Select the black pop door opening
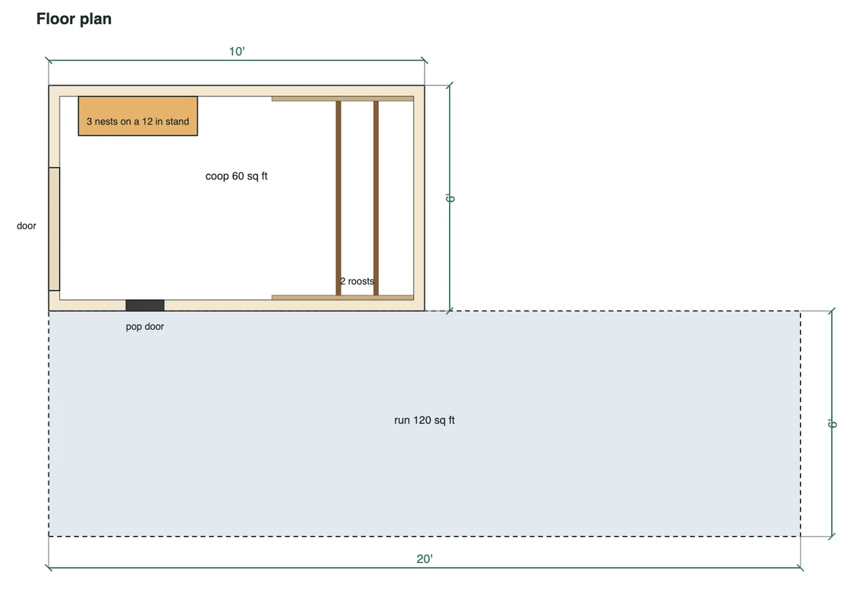The width and height of the screenshot is (868, 604). (145, 305)
